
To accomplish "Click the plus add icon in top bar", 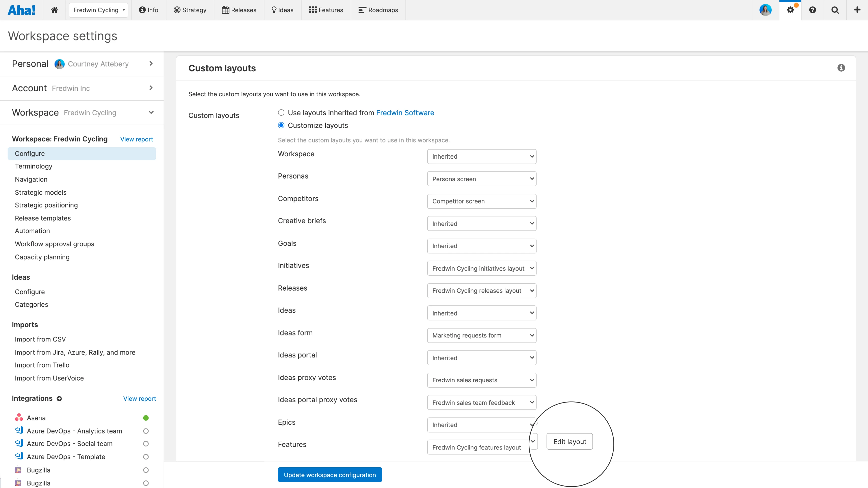I will tap(857, 10).
